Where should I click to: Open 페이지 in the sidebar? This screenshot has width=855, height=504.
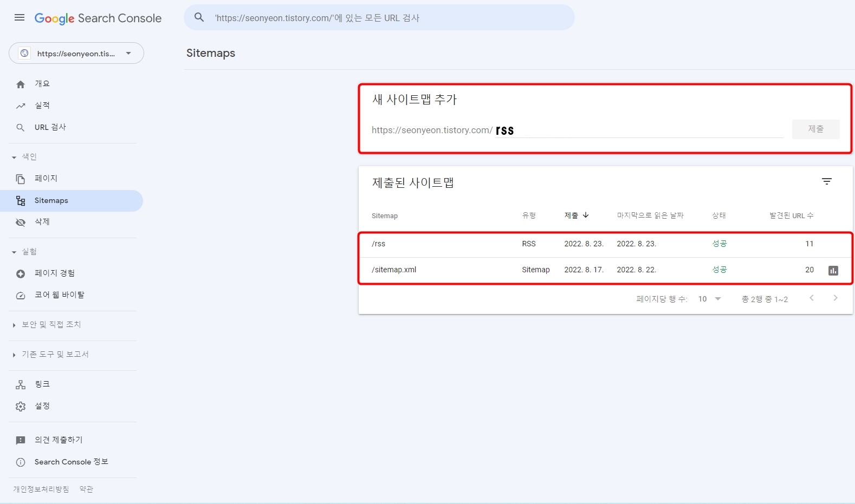click(x=72, y=179)
